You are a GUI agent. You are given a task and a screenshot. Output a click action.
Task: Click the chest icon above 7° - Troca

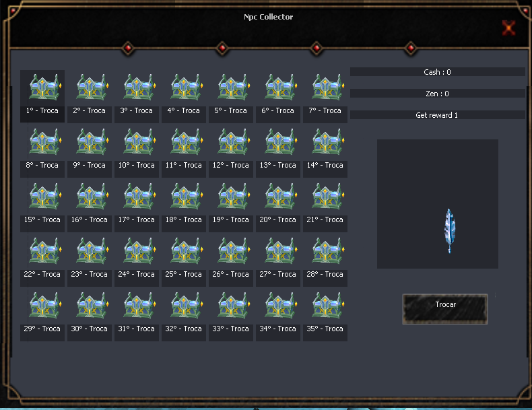328,87
